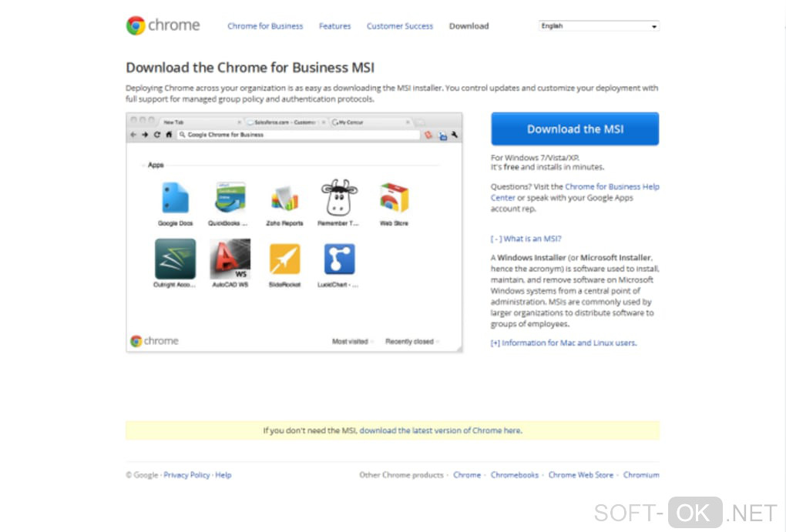Click the Download the MSI button

[x=575, y=129]
